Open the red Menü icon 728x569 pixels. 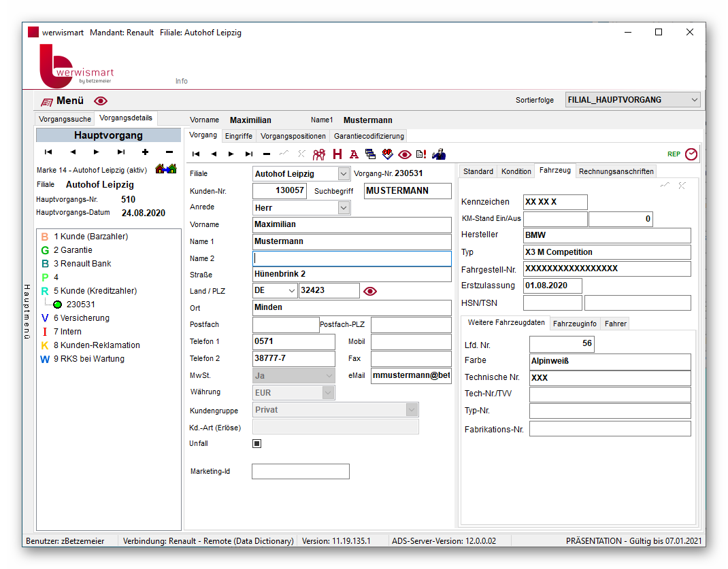[47, 101]
